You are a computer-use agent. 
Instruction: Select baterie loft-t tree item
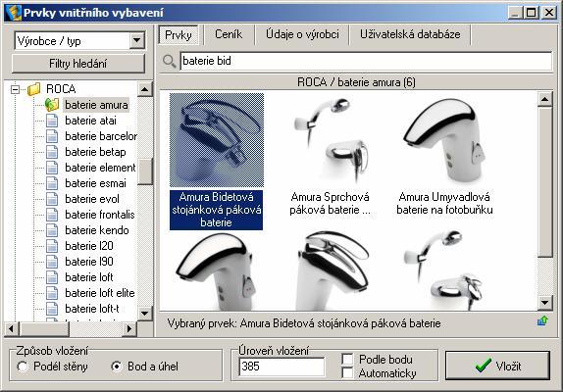(x=92, y=309)
